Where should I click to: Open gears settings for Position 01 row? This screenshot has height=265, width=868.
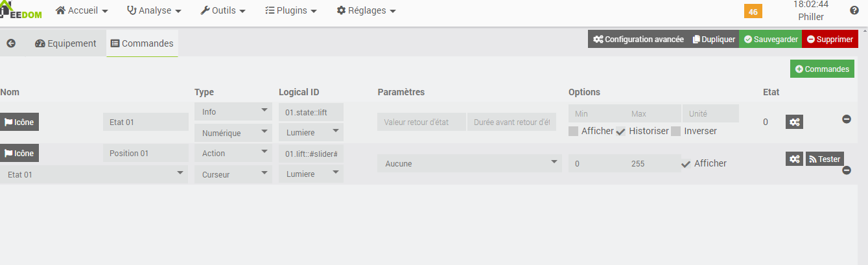(x=794, y=159)
